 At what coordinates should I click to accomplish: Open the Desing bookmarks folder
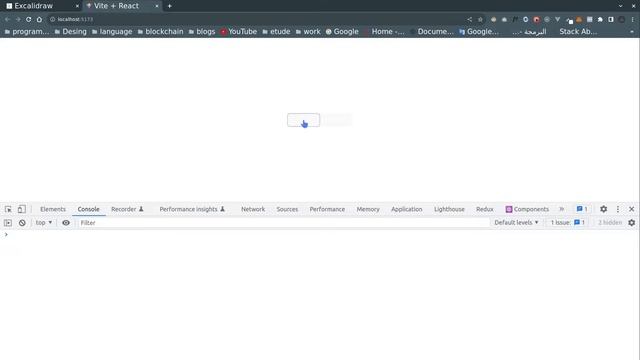71,31
